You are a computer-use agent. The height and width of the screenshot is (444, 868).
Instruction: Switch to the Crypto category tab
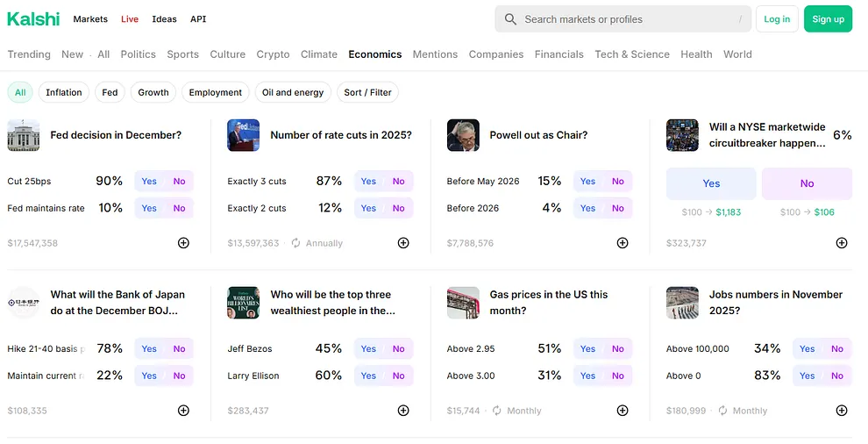click(x=273, y=54)
